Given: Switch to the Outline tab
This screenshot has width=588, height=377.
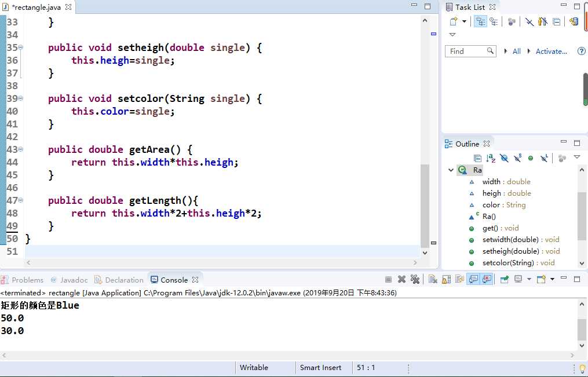Looking at the screenshot, I should tap(467, 144).
